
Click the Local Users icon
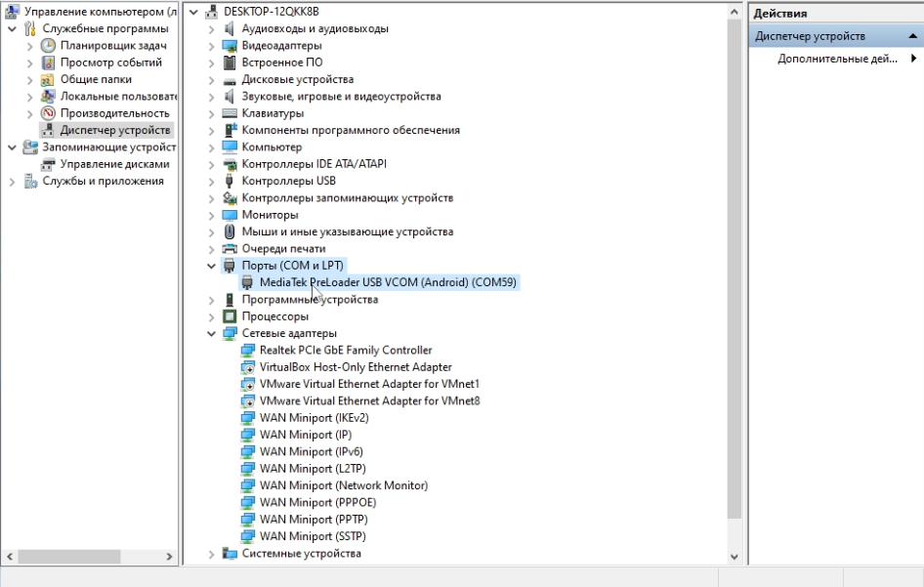48,96
